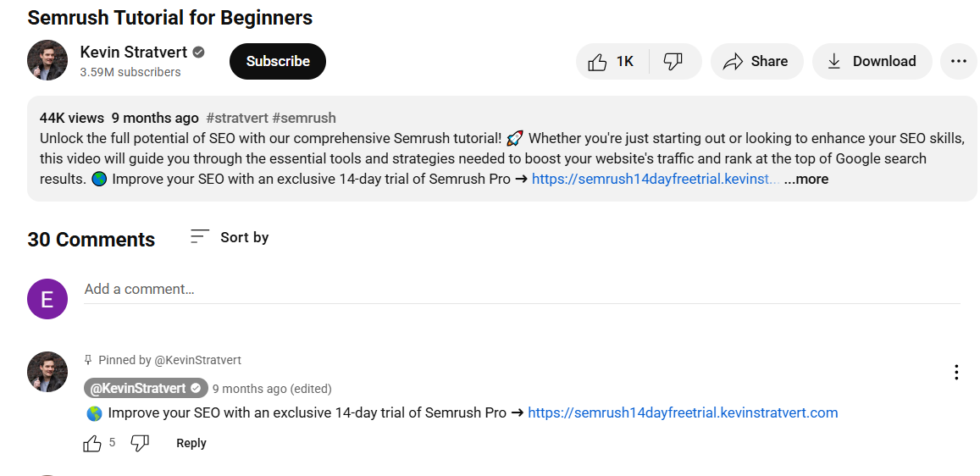Dislike the video with thumbs-down icon

[x=673, y=61]
